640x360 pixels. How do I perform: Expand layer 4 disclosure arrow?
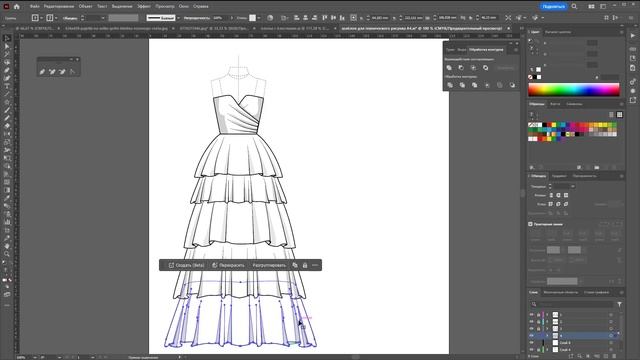point(547,336)
